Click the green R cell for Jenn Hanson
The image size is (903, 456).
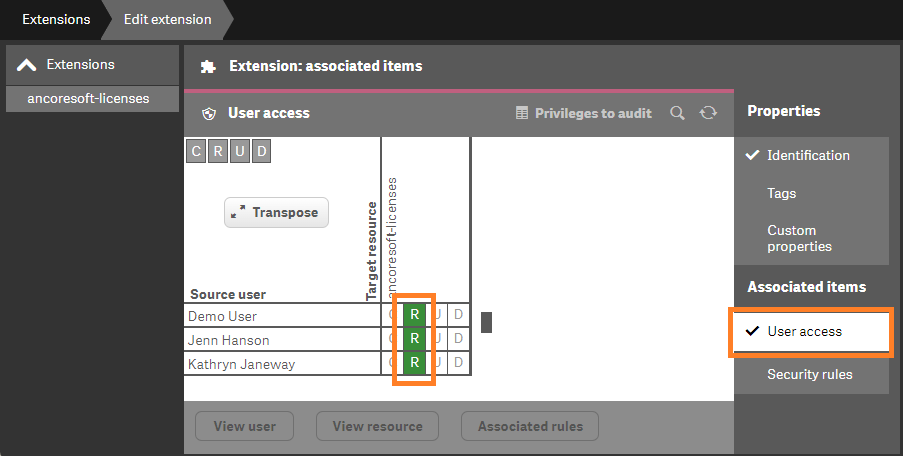[415, 339]
